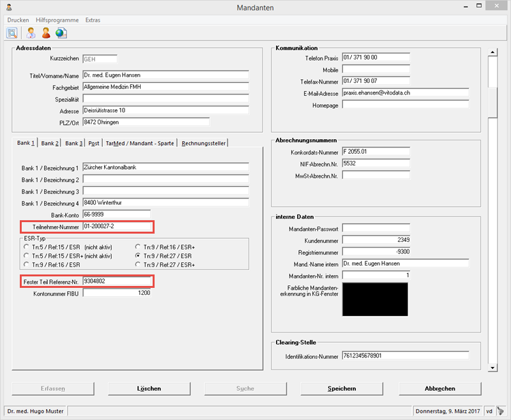
Task: Click the Mandanten window title icon
Action: point(9,7)
